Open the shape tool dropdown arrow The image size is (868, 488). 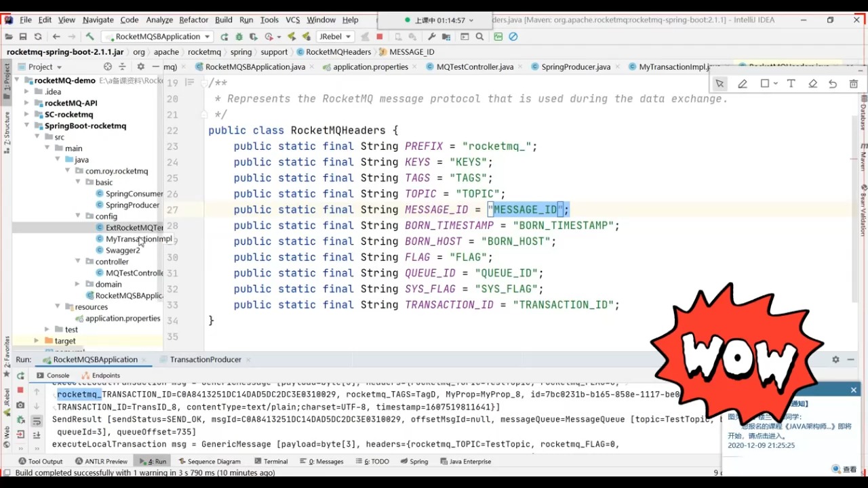776,84
